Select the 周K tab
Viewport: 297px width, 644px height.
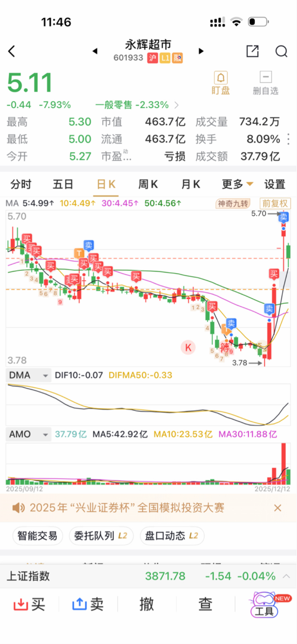pyautogui.click(x=148, y=184)
